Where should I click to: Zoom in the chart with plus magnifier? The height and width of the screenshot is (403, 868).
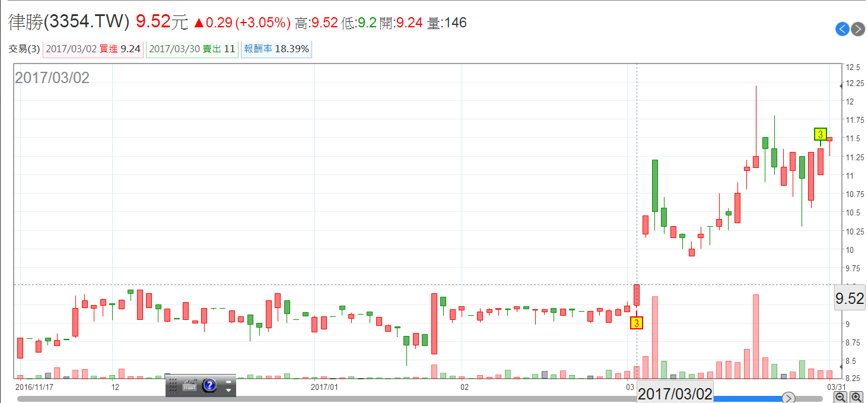856,397
